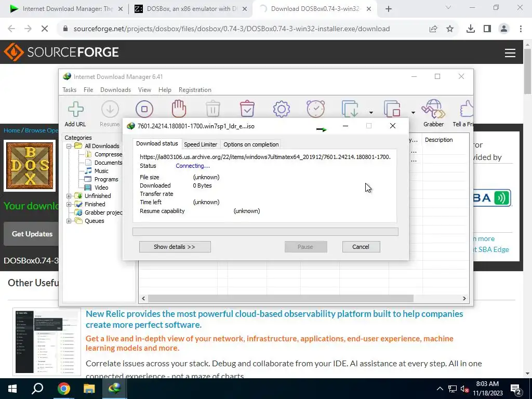Click the Chrome address bar URL
This screenshot has height=399, width=532.
(x=231, y=29)
